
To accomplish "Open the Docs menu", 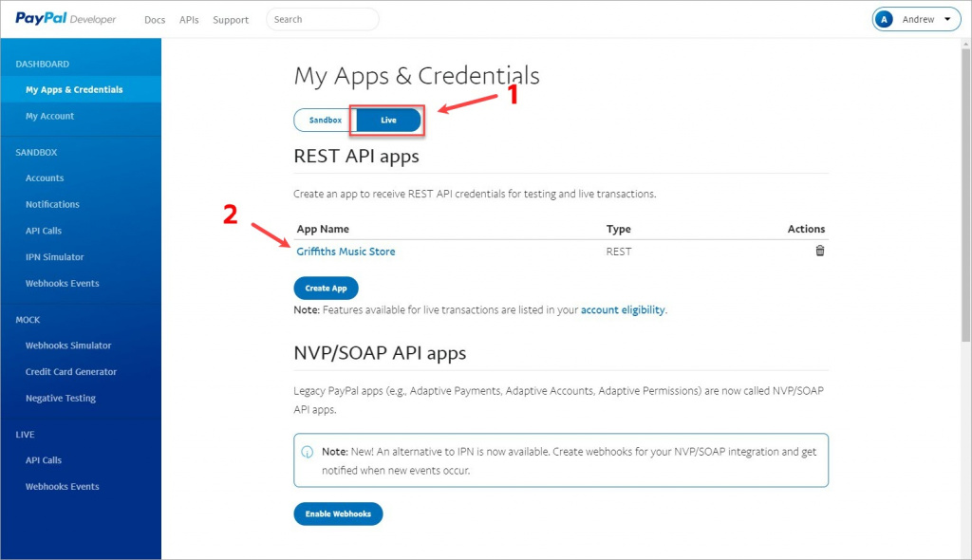I will pyautogui.click(x=155, y=20).
